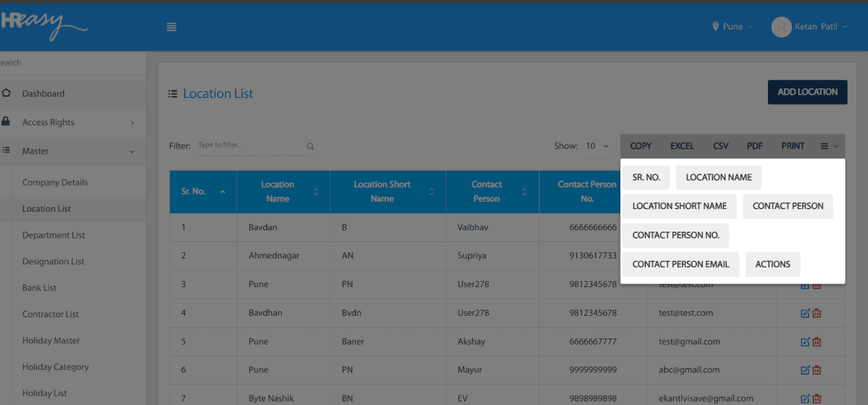Click the HReasy logo
The height and width of the screenshot is (405, 868).
tap(44, 25)
